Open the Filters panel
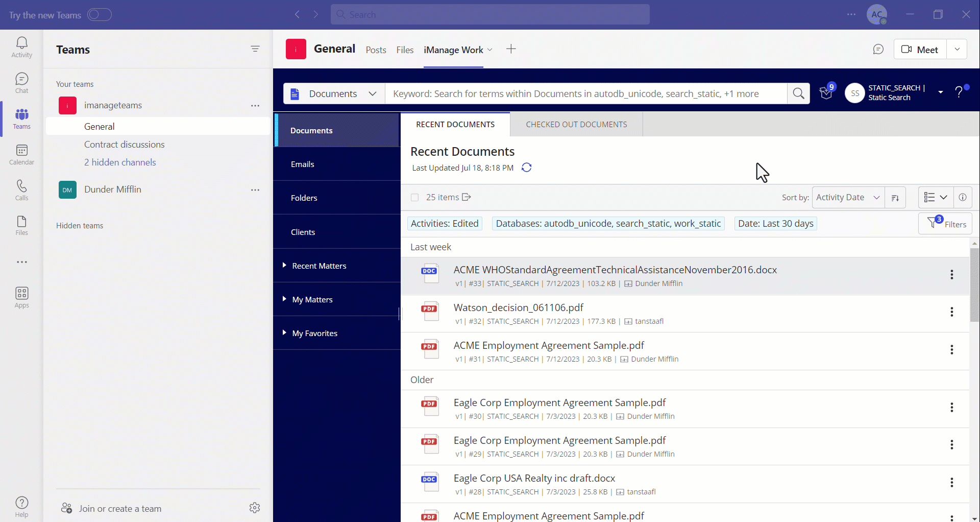This screenshot has height=522, width=980. pos(946,223)
